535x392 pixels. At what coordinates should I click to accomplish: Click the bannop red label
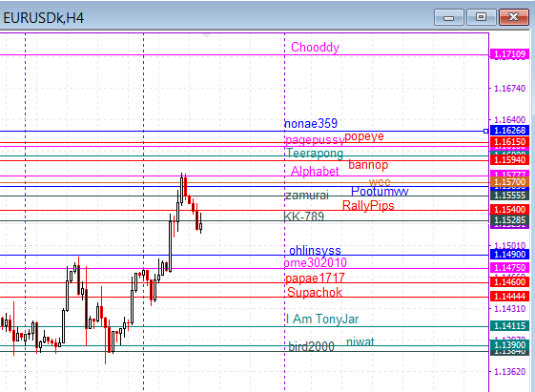(x=368, y=165)
